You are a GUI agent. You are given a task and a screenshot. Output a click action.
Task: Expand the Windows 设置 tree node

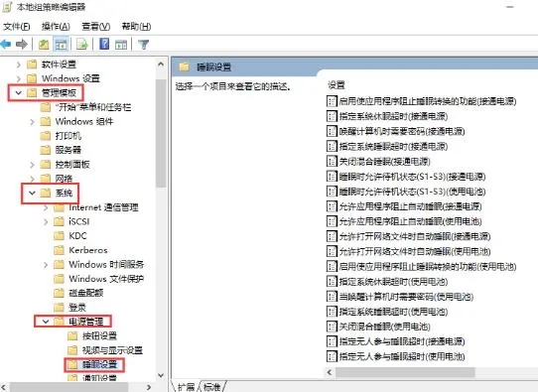pyautogui.click(x=19, y=78)
